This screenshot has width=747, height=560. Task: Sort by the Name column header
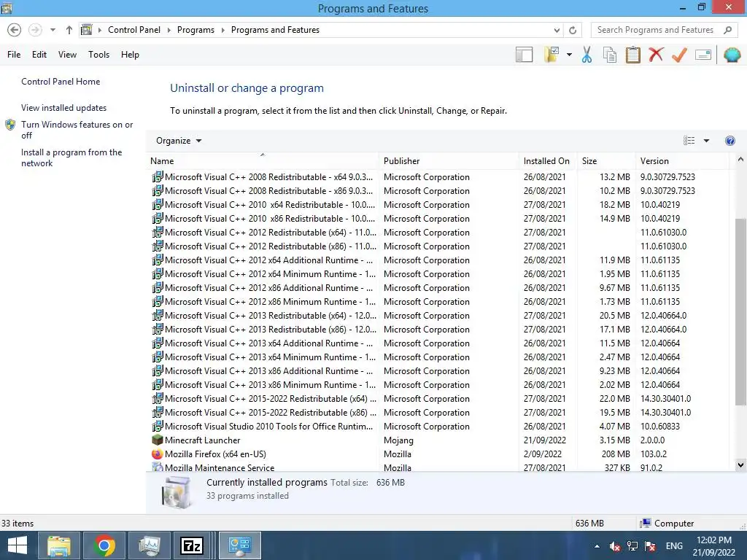pyautogui.click(x=263, y=161)
